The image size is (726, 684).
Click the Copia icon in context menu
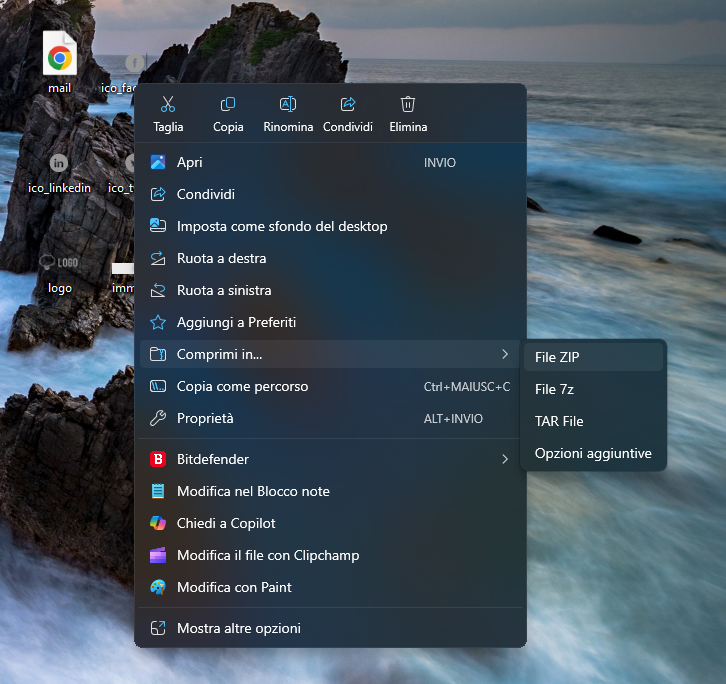[228, 105]
